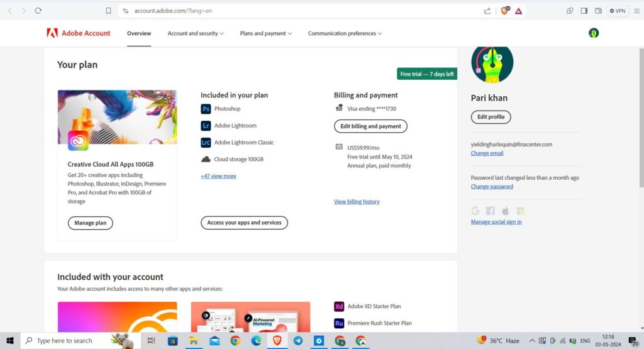This screenshot has width=644, height=349.
Task: Open Task View on the taskbar
Action: pyautogui.click(x=151, y=341)
